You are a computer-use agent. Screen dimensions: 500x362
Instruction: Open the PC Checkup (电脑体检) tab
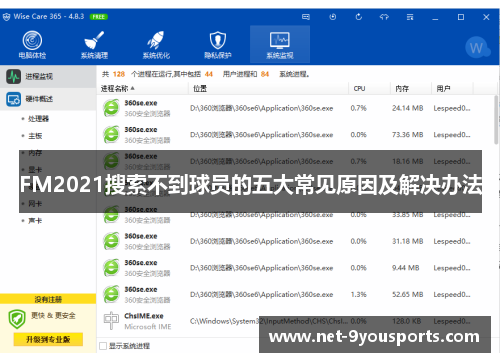click(x=32, y=45)
